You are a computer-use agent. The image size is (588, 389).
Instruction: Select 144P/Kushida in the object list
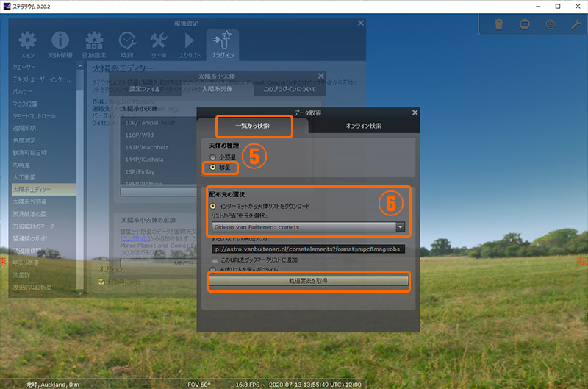tap(144, 160)
